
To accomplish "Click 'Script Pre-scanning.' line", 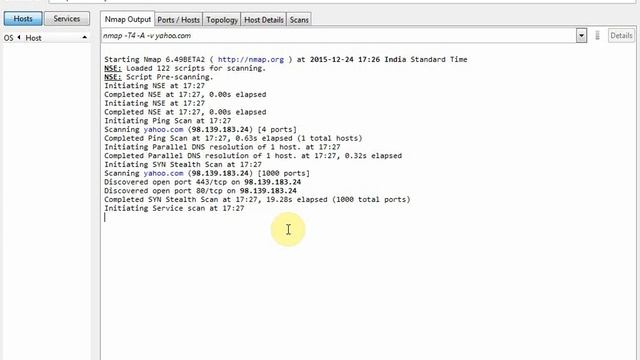I will [x=159, y=77].
